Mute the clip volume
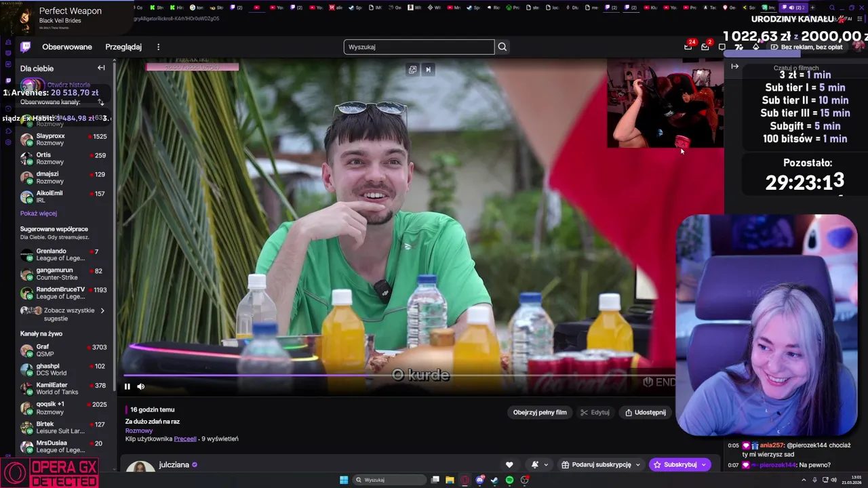 coord(141,386)
